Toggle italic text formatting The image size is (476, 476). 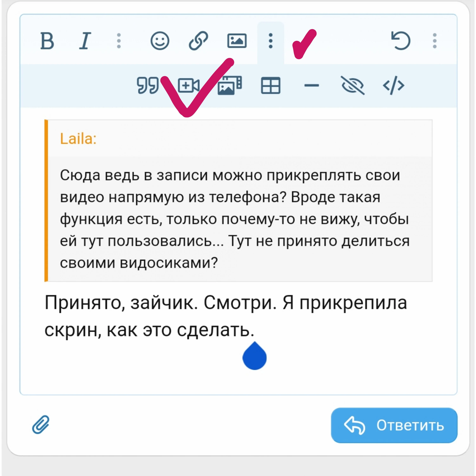click(85, 41)
